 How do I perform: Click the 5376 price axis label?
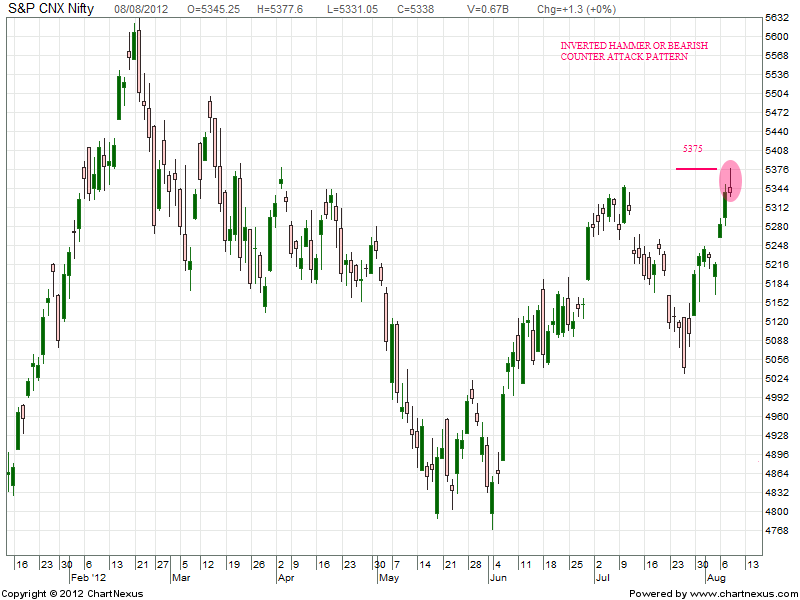(777, 170)
